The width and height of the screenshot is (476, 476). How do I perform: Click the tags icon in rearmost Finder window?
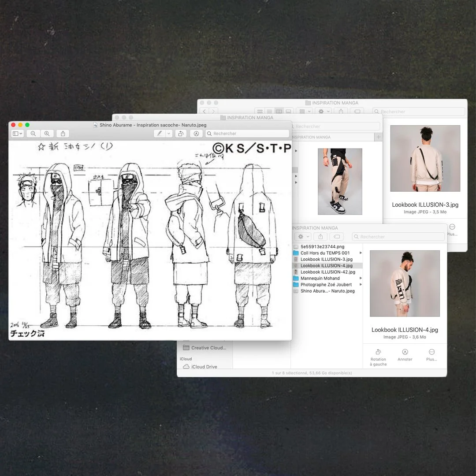click(357, 112)
